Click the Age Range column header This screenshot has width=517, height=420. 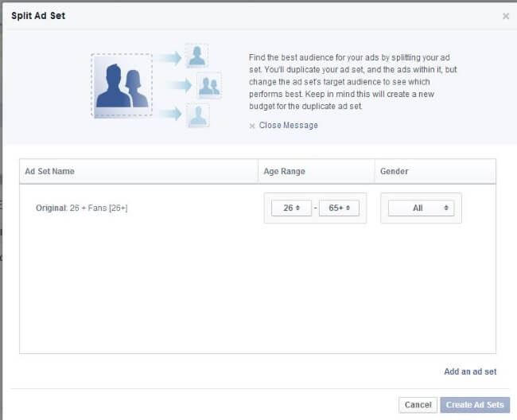285,171
